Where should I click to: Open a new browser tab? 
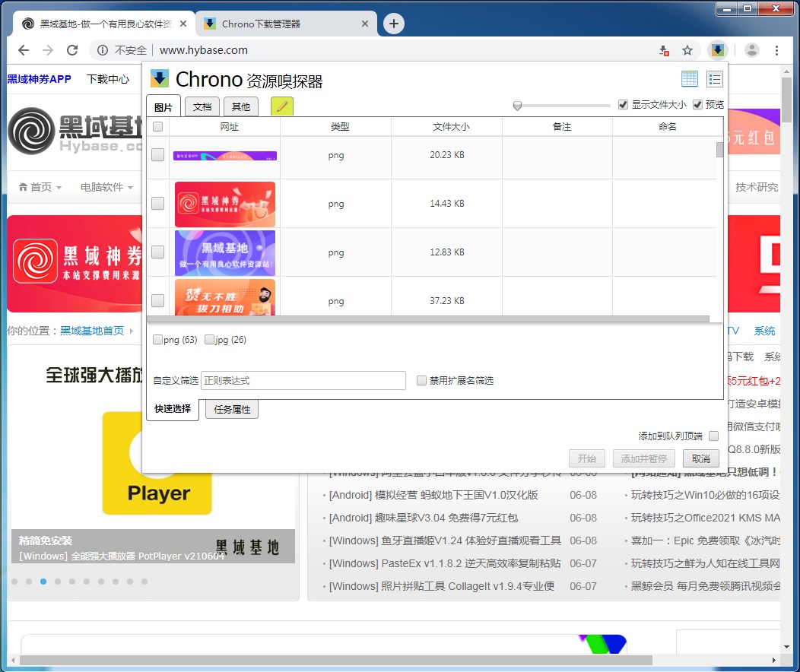(393, 24)
